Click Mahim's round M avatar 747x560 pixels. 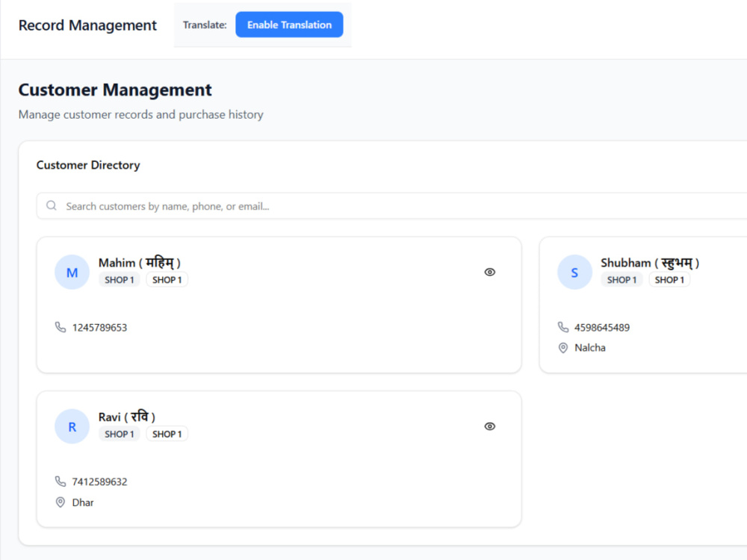click(x=72, y=273)
